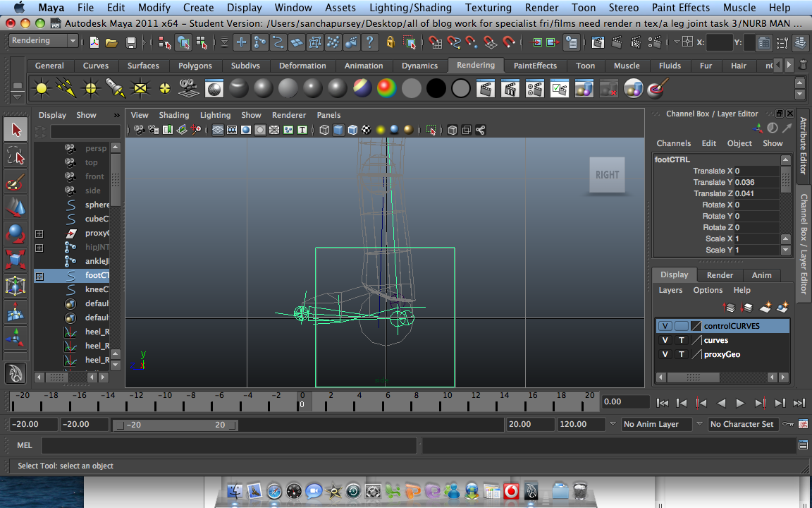812x508 pixels.
Task: Open the Lighting/Shading menu
Action: tap(411, 8)
